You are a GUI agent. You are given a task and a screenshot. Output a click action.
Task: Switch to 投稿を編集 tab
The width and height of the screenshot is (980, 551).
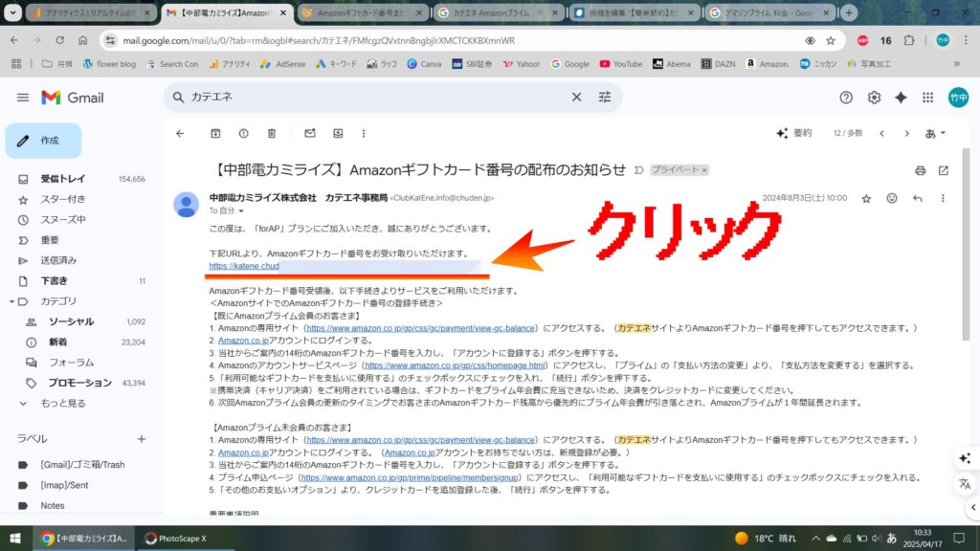[634, 12]
